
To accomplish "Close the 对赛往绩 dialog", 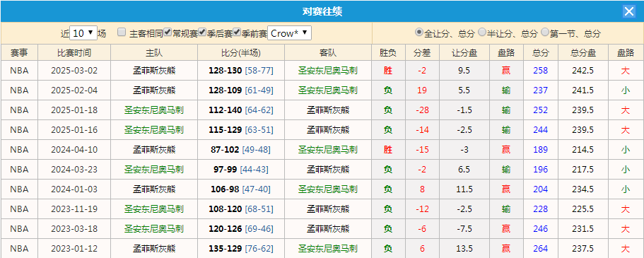I will (x=629, y=11).
